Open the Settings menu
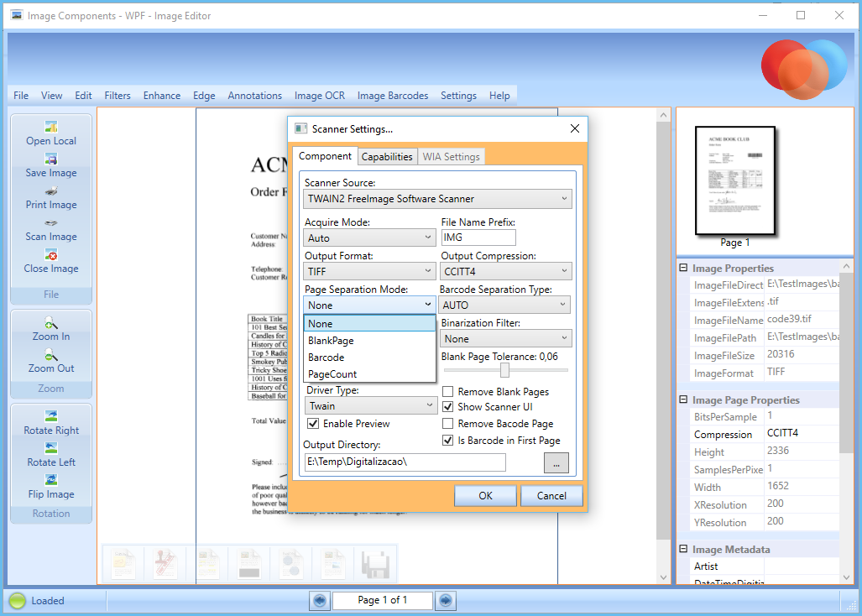 458,96
